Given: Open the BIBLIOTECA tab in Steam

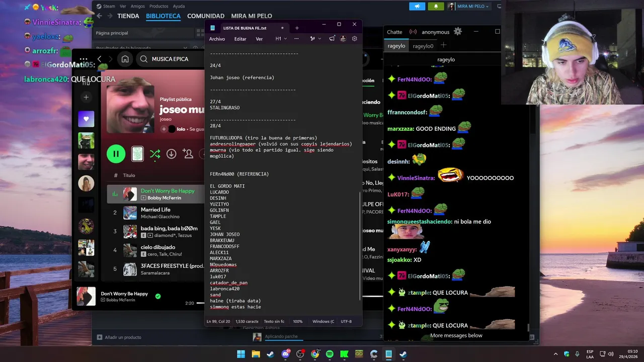Looking at the screenshot, I should point(163,16).
